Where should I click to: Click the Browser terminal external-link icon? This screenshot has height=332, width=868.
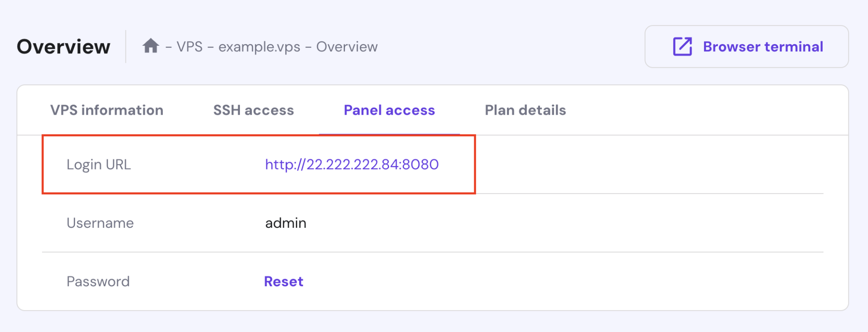[x=682, y=46]
